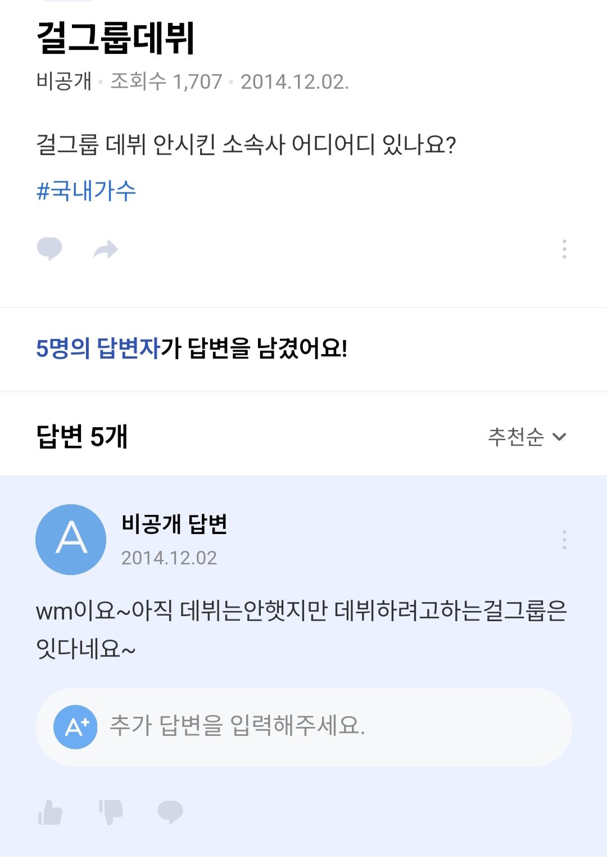Share the question using the arrow icon
Viewport: 607px width, 868px height.
point(106,249)
